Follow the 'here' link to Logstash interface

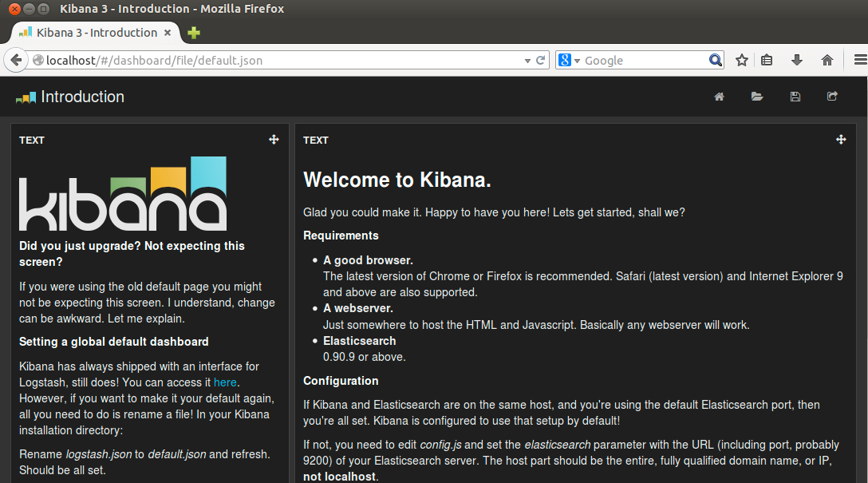[x=225, y=382]
